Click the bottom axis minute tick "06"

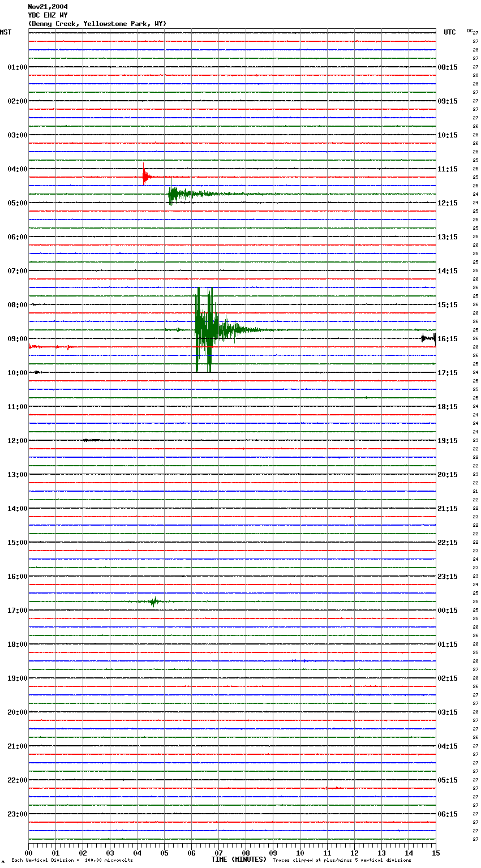[191, 853]
